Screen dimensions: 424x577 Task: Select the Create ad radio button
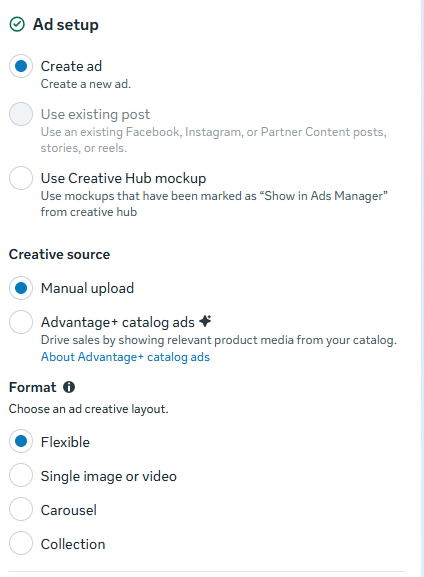pos(21,66)
